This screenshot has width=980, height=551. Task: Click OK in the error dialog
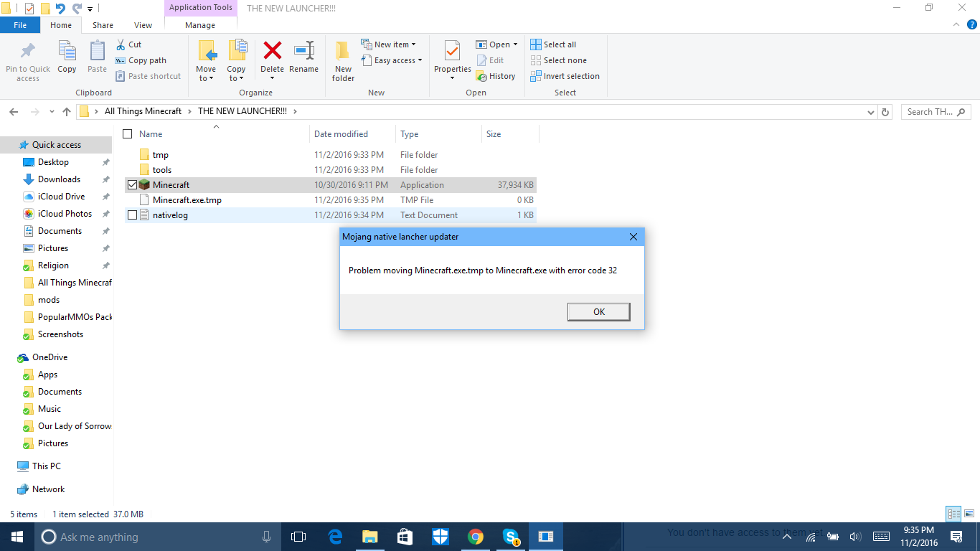coord(599,311)
